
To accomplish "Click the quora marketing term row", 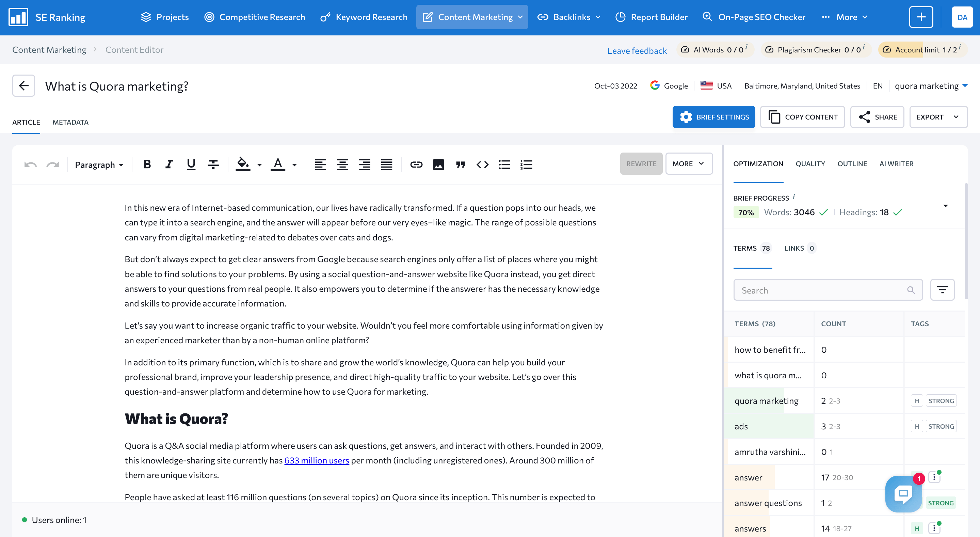I will coord(844,401).
